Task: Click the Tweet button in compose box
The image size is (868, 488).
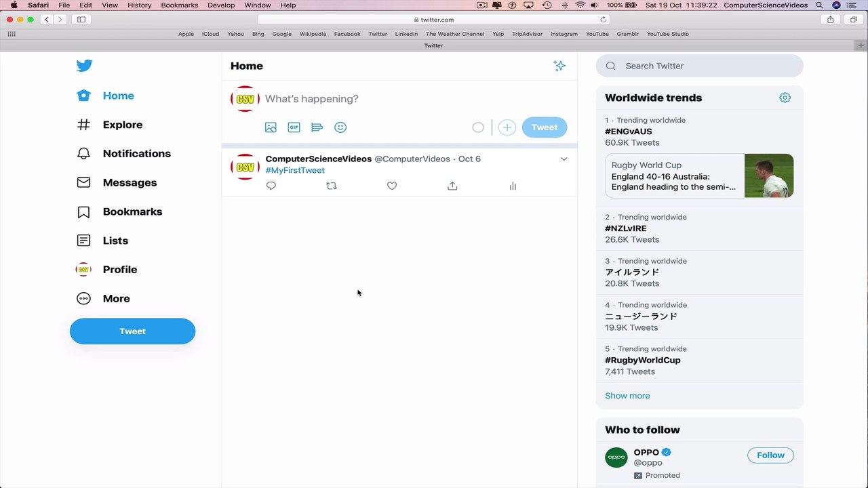Action: click(545, 127)
